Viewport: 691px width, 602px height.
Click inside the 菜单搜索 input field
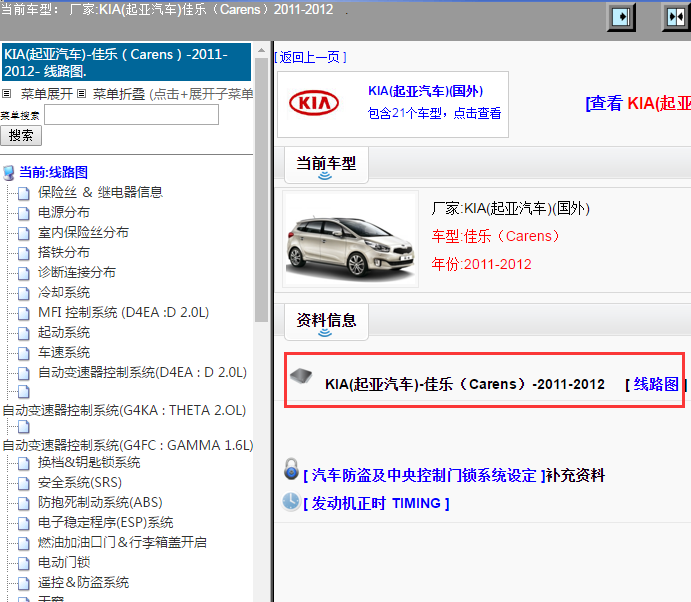point(131,115)
